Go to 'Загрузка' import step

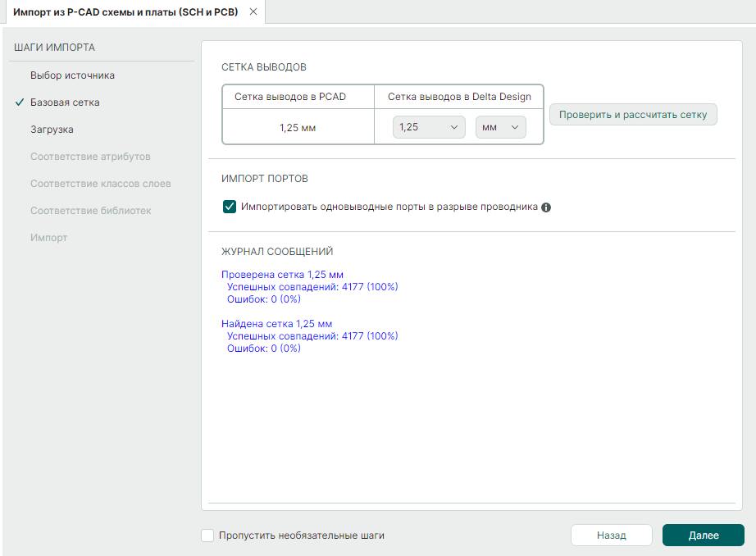(52, 130)
